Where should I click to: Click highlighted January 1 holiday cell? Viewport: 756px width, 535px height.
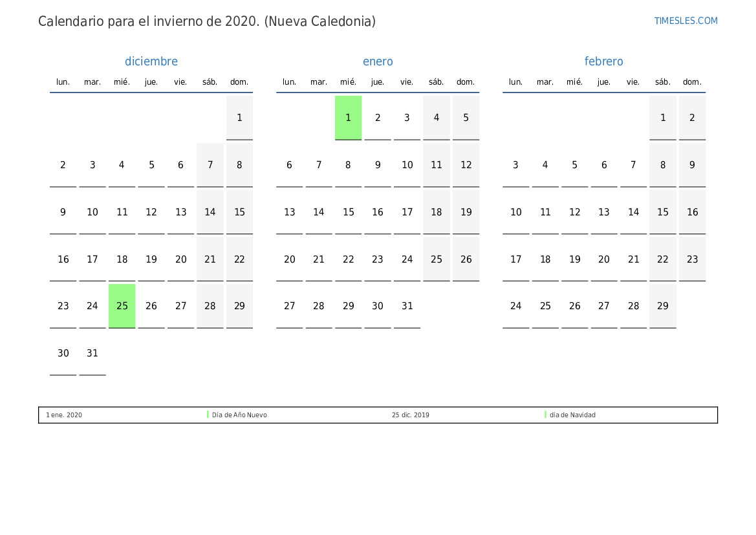pos(348,118)
